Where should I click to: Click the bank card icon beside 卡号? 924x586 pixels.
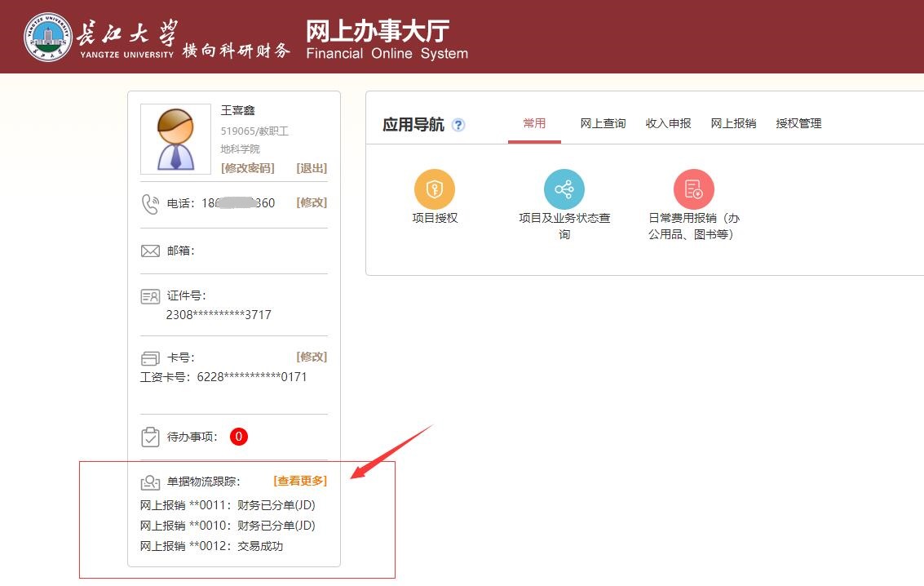tap(150, 358)
